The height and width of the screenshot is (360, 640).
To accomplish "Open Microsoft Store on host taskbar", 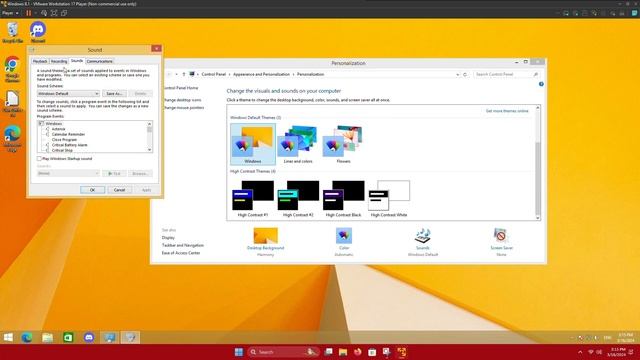I will click(x=372, y=352).
